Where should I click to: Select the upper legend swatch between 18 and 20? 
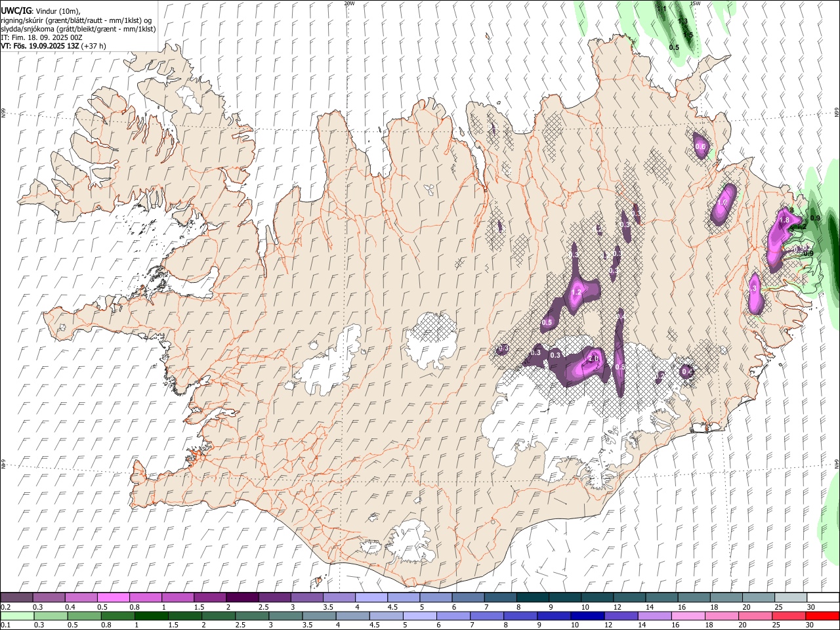point(725,597)
